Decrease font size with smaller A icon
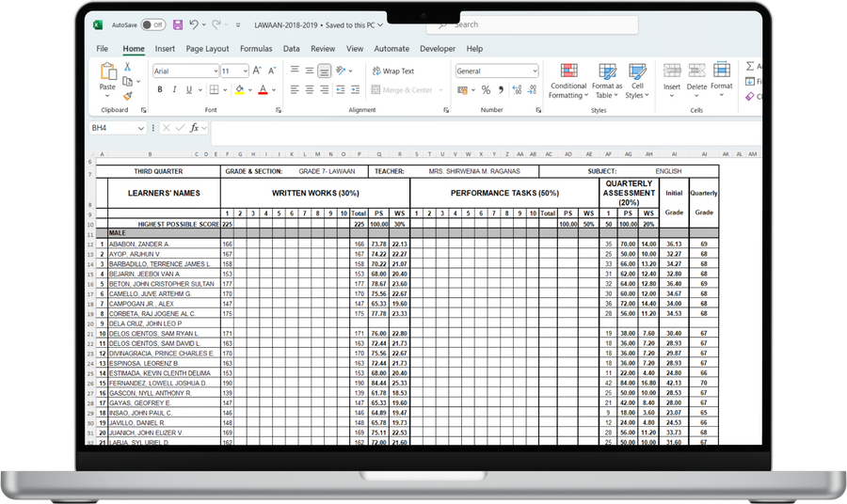The height and width of the screenshot is (504, 847). click(x=272, y=71)
